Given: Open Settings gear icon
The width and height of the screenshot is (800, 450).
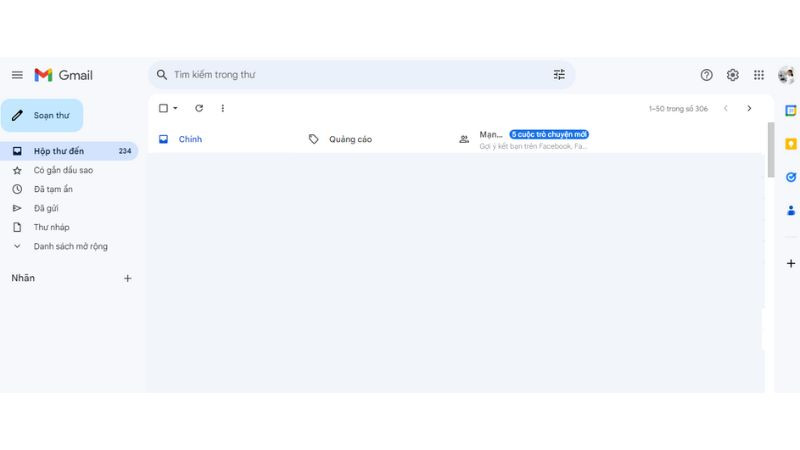Looking at the screenshot, I should [733, 75].
